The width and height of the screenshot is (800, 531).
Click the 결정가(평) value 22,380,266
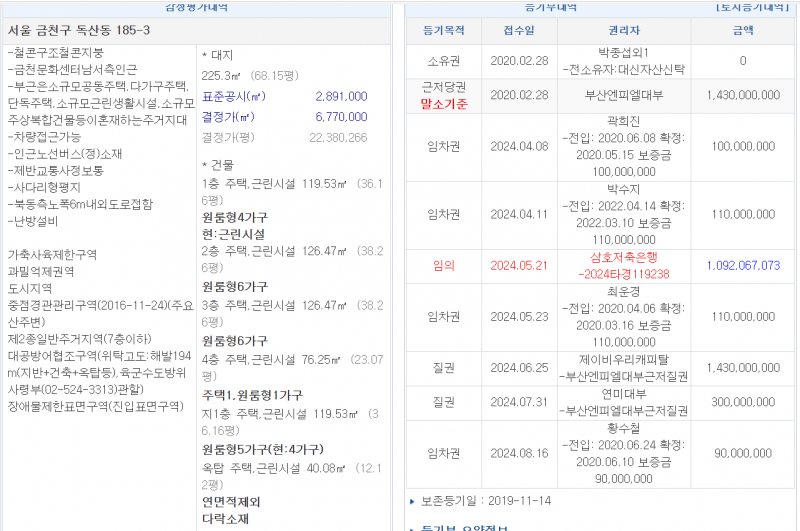[338, 138]
